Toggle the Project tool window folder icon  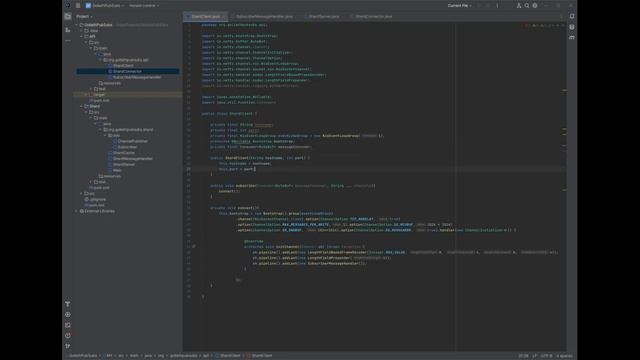(68, 16)
